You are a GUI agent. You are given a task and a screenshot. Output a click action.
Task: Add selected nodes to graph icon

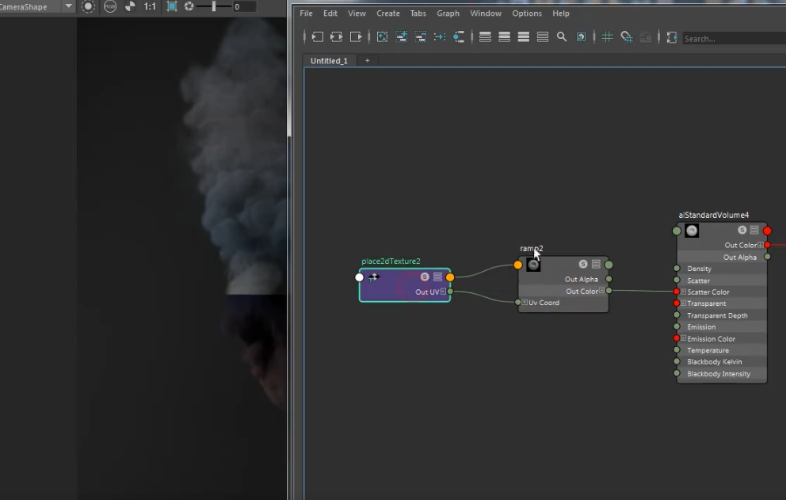point(401,37)
